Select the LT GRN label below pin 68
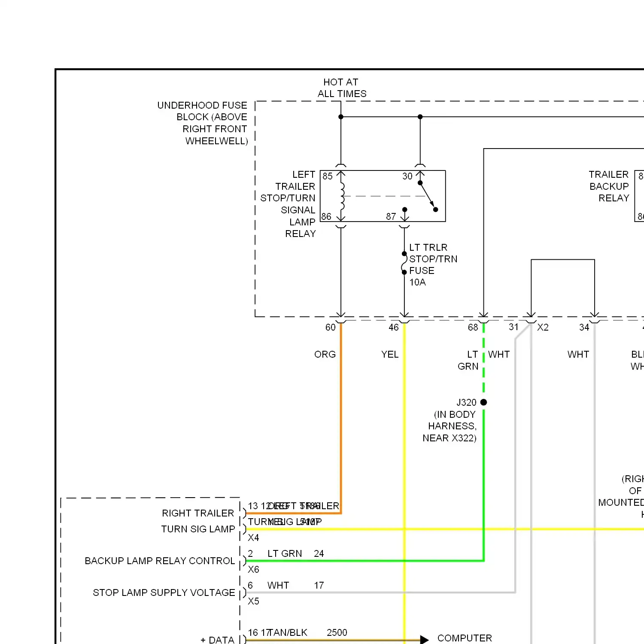The height and width of the screenshot is (644, 644). (x=468, y=361)
